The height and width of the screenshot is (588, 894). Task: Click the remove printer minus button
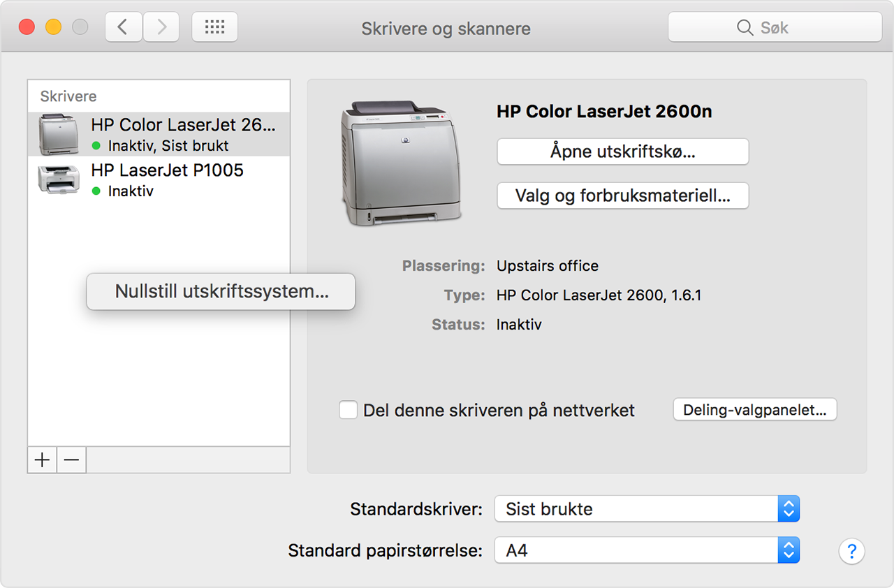tap(71, 460)
